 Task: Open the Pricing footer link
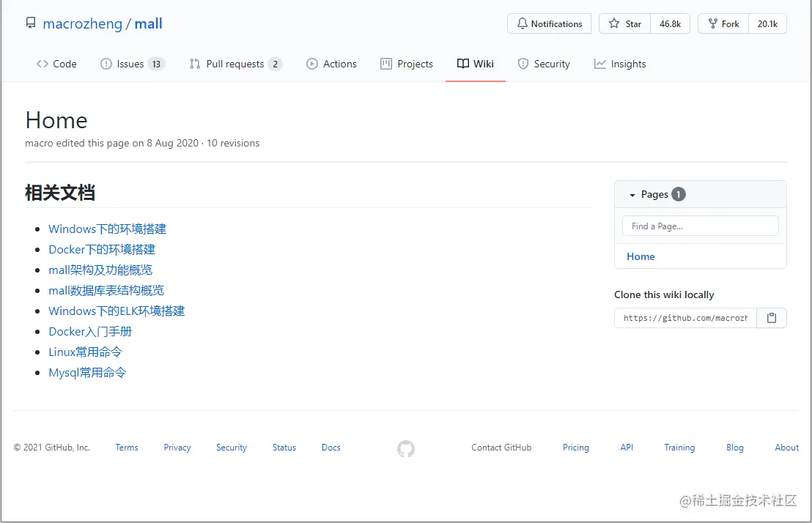point(576,448)
